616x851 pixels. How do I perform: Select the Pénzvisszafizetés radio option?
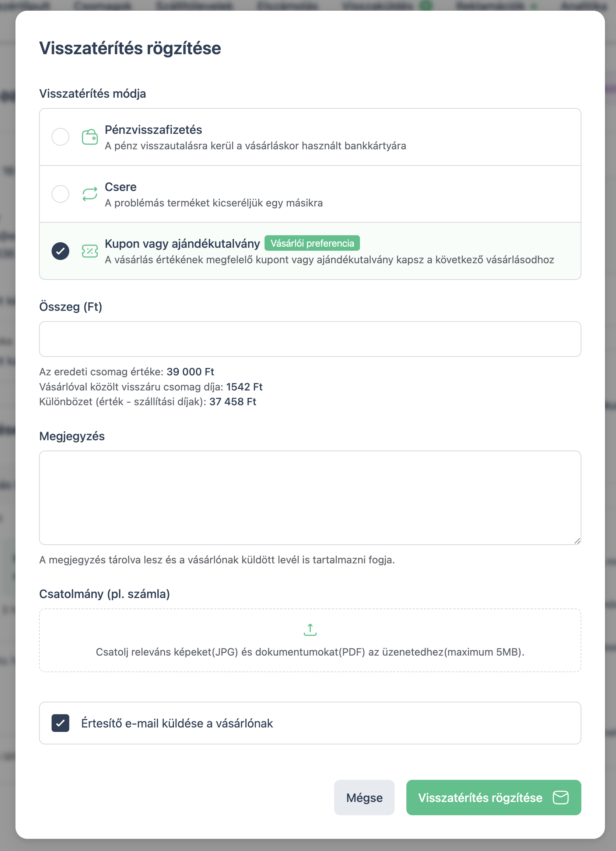click(60, 137)
